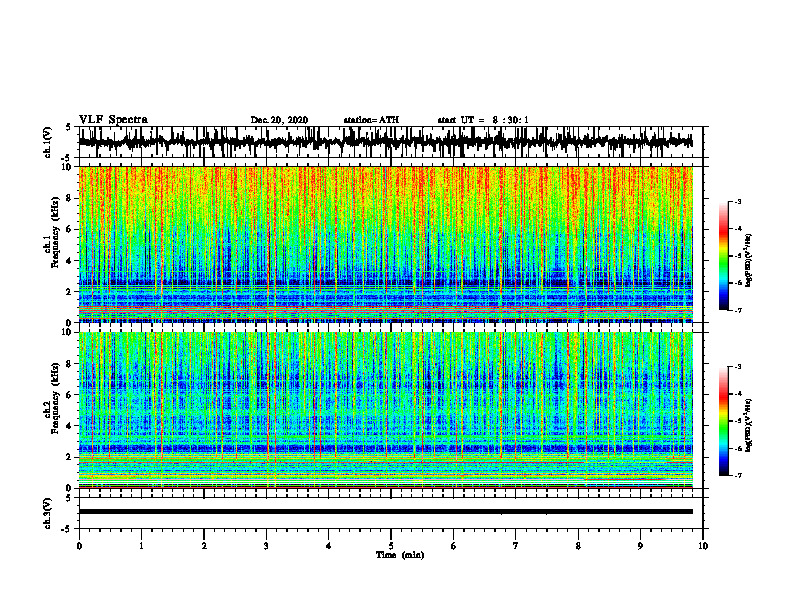This screenshot has height=612, width=792.
Task: Click time axis tick label 1
Action: point(141,546)
